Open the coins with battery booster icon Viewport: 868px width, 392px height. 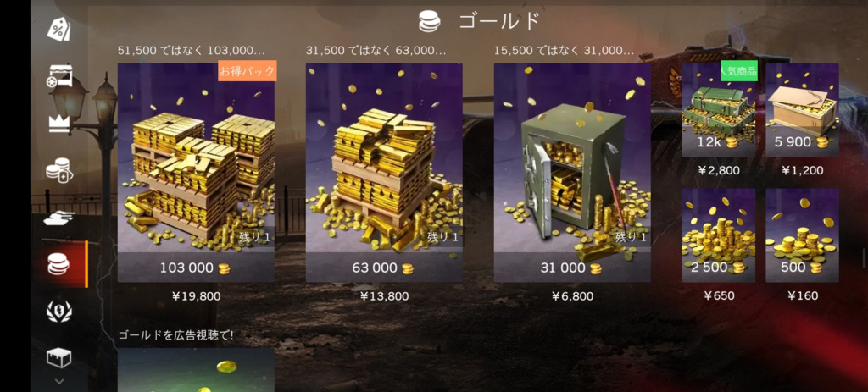[58, 170]
